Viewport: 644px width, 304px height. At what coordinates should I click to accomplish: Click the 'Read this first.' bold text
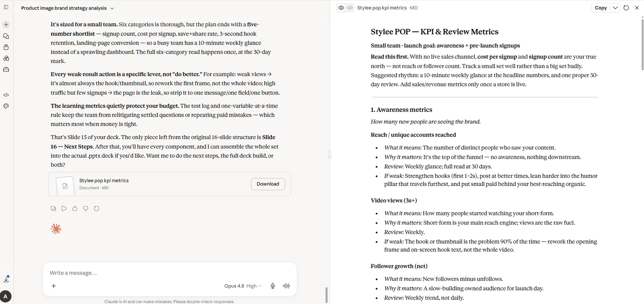tap(389, 57)
